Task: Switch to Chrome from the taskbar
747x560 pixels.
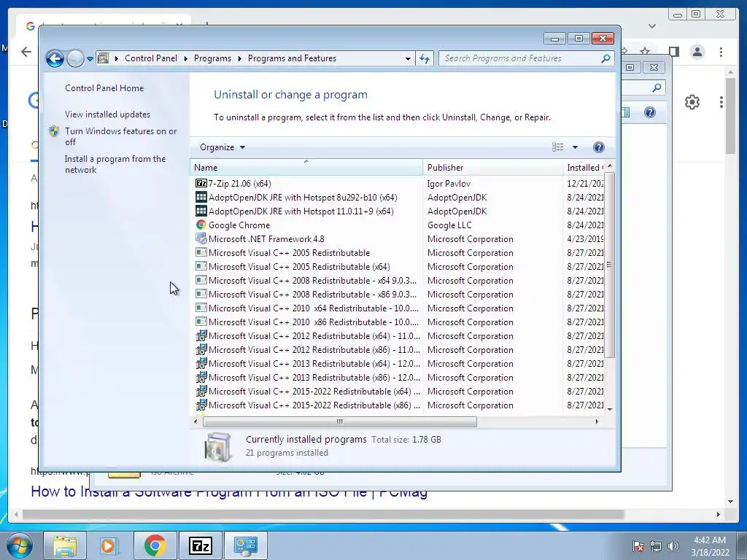Action: tap(155, 545)
